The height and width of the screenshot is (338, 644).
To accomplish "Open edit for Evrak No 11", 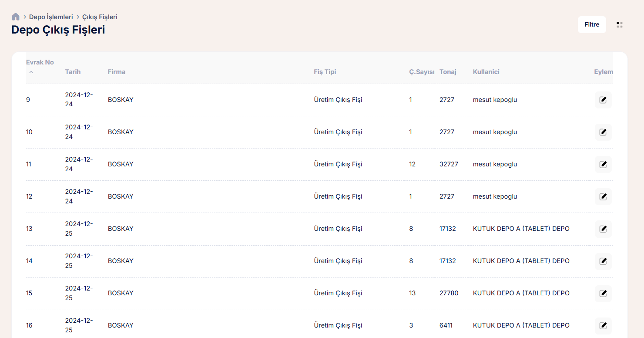I will click(603, 164).
